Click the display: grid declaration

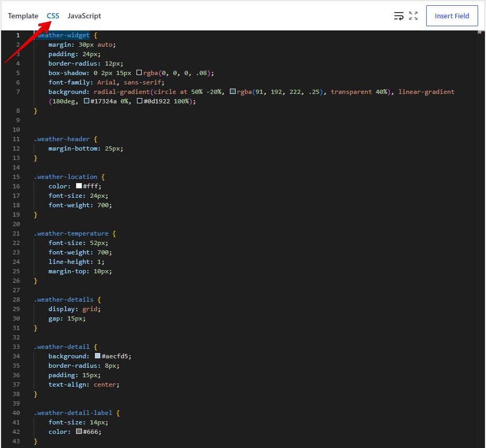coord(75,309)
